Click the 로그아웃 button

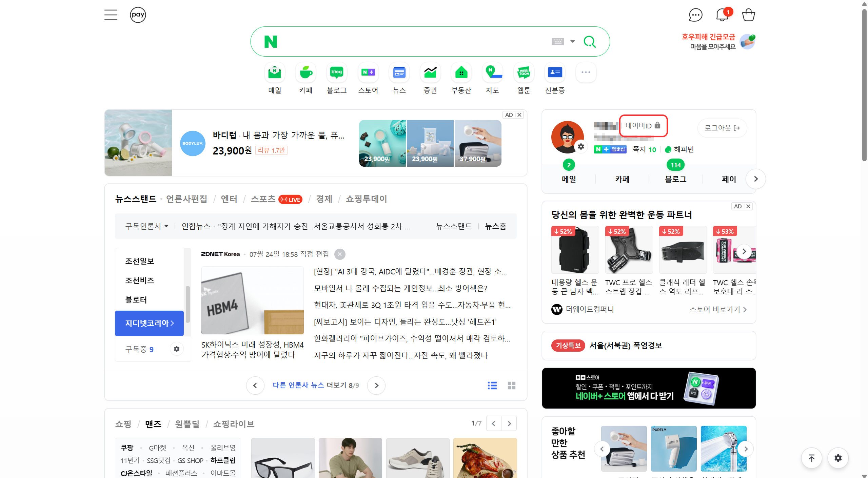click(722, 128)
